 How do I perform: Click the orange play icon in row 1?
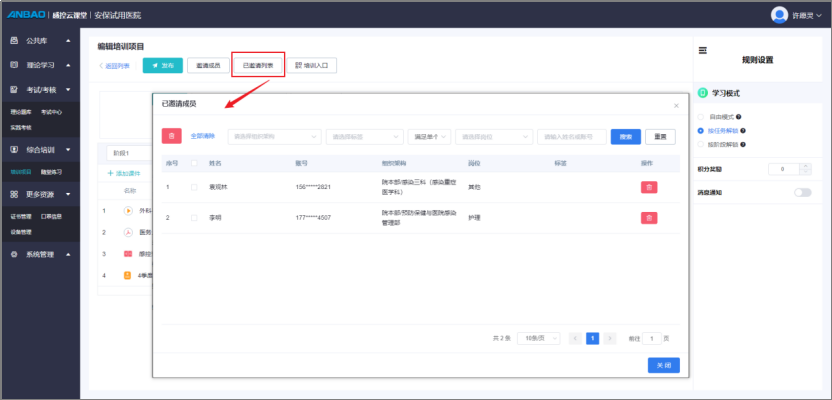128,211
